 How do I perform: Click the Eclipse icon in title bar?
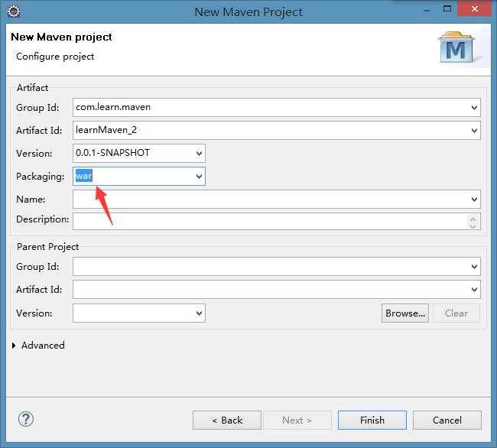tap(14, 11)
